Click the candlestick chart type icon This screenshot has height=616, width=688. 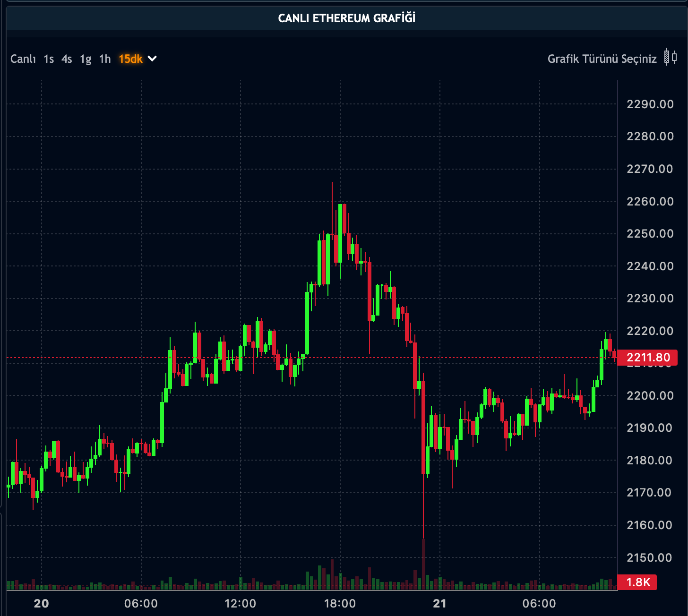[x=670, y=58]
